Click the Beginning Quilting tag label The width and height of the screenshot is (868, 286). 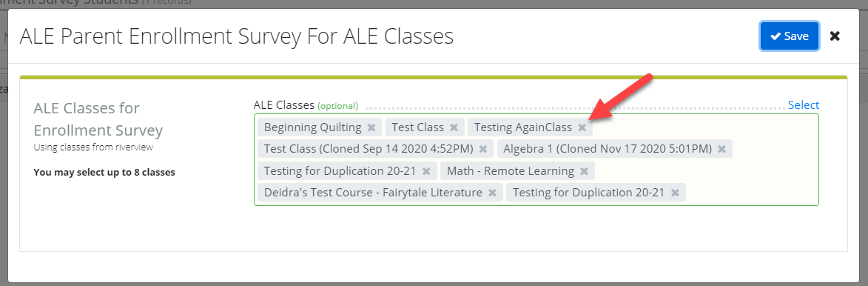point(313,127)
